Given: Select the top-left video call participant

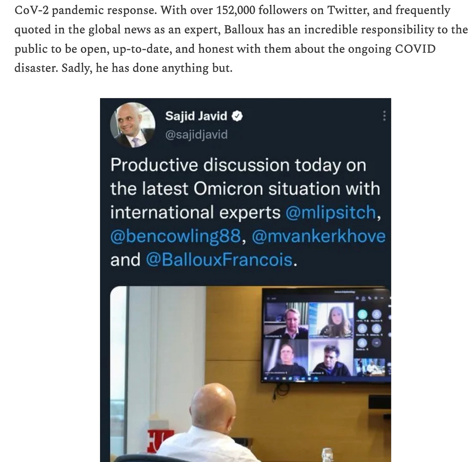Looking at the screenshot, I should pos(286,320).
